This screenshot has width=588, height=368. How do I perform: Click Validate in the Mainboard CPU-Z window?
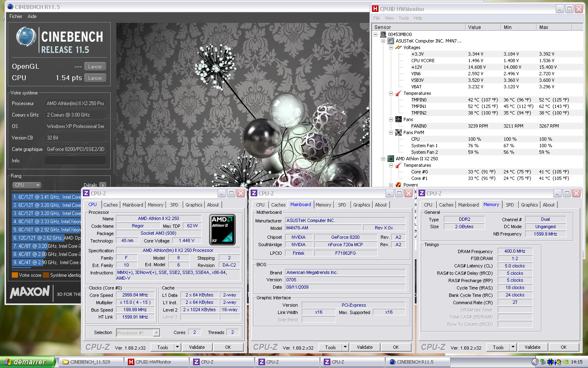pos(365,347)
